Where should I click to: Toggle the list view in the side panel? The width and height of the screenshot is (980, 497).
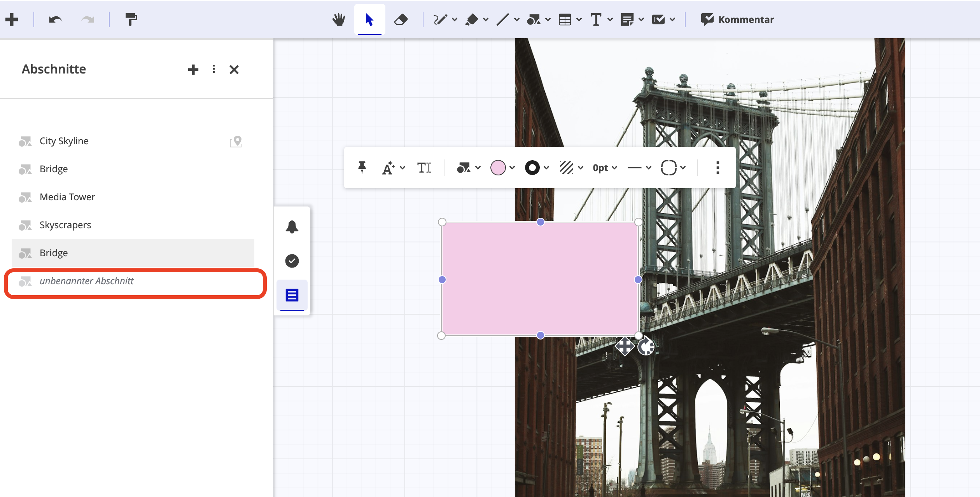(292, 295)
